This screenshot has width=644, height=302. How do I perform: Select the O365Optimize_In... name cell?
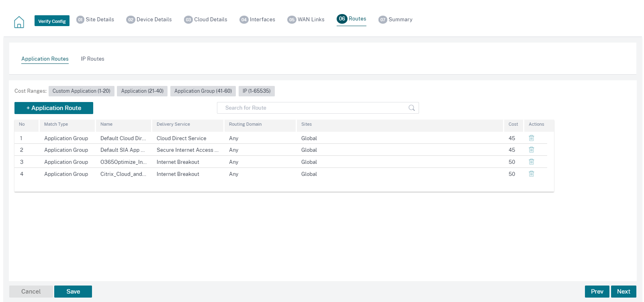124,162
